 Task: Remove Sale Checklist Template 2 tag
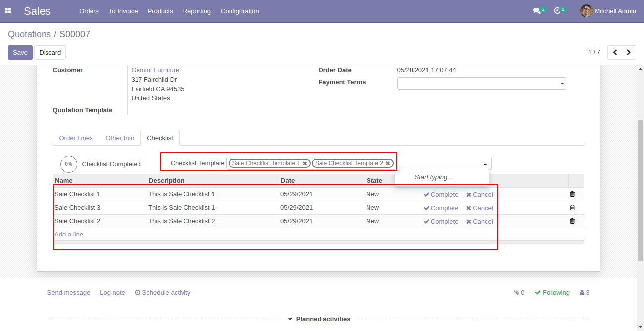[x=388, y=163]
